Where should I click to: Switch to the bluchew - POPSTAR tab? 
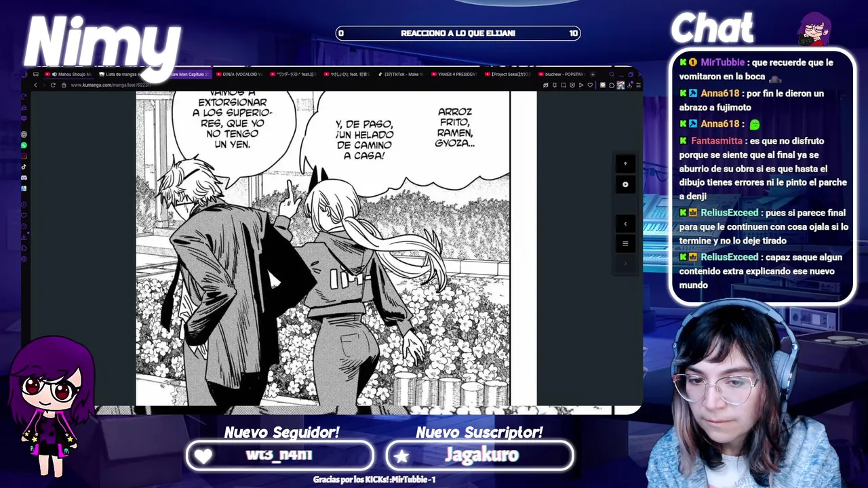click(x=561, y=74)
